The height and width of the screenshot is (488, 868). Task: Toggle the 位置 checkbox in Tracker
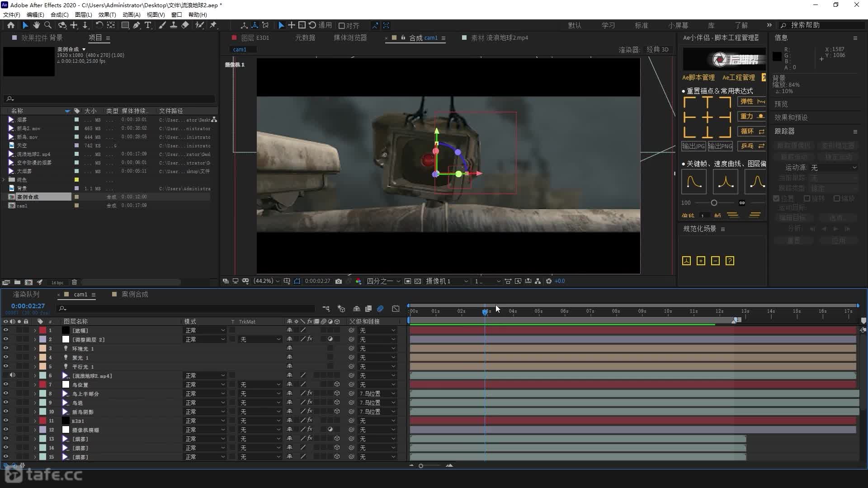pyautogui.click(x=776, y=199)
